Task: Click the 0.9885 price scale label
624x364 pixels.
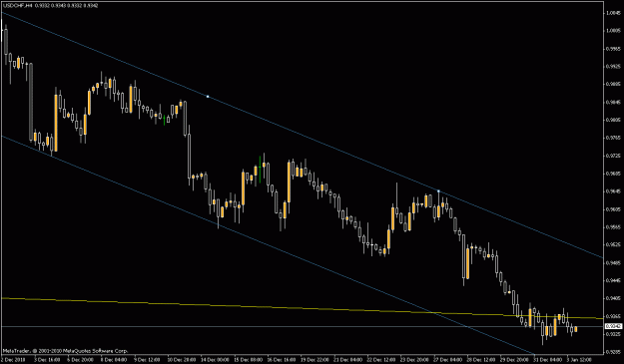Action: click(x=613, y=84)
